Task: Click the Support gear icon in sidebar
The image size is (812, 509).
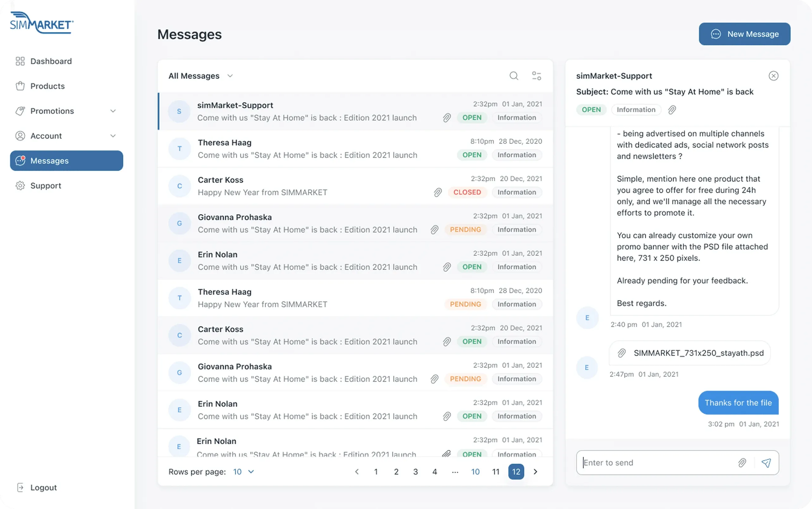Action: click(x=20, y=186)
